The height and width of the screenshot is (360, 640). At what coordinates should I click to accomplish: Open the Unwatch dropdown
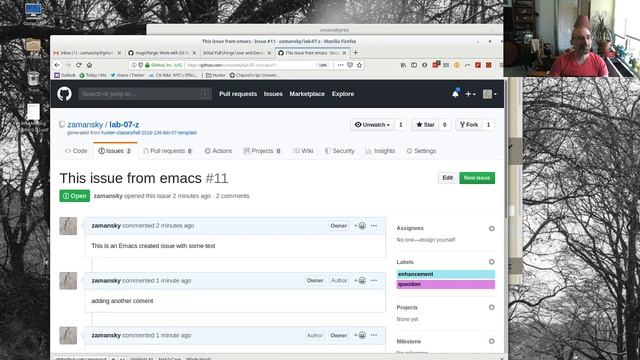372,125
